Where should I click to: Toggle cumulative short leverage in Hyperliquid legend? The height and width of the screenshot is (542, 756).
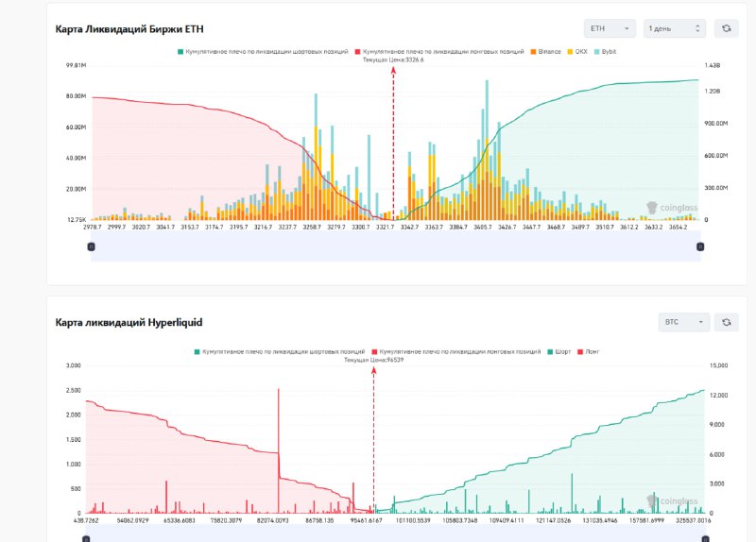[278, 351]
